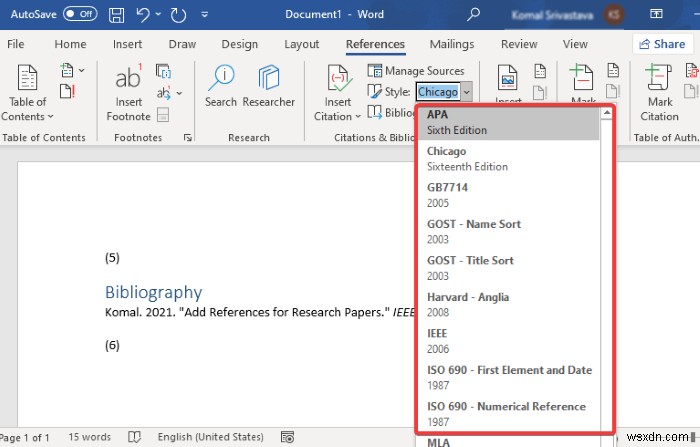Viewport: 700px width, 447px height.
Task: Open the Layout ribbon tab
Action: [302, 44]
